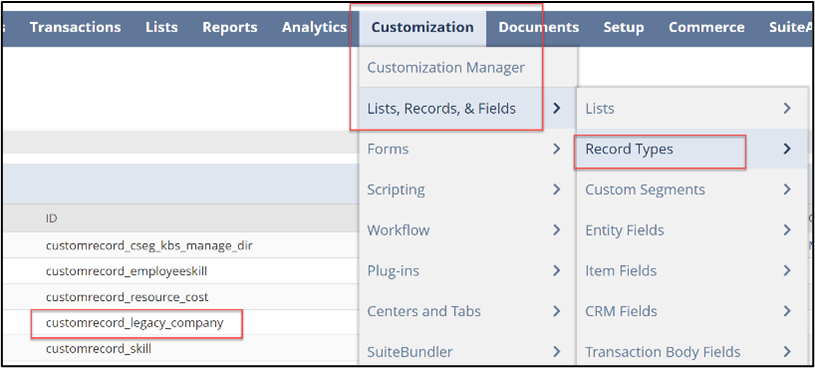Click customrecord_resource_cost row ID
The height and width of the screenshot is (368, 815).
point(127,297)
